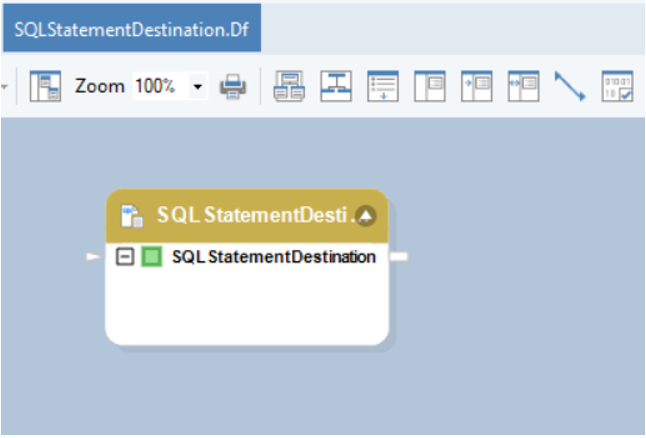The height and width of the screenshot is (438, 646).
Task: Click the object's left input port
Action: [95, 257]
